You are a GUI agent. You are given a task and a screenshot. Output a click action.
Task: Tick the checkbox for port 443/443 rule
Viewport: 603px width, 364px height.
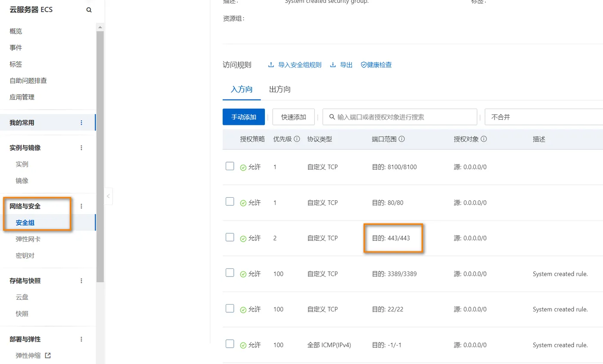point(230,237)
